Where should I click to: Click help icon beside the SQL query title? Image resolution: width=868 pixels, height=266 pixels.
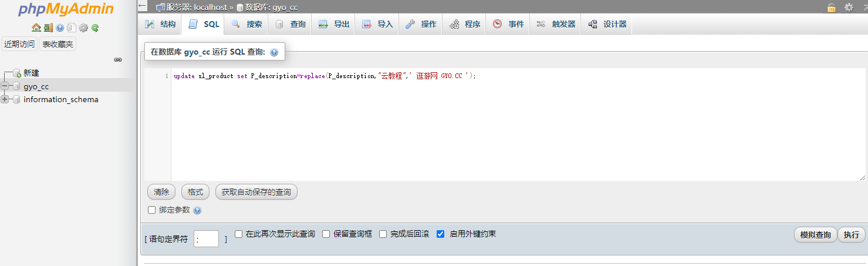tap(274, 52)
